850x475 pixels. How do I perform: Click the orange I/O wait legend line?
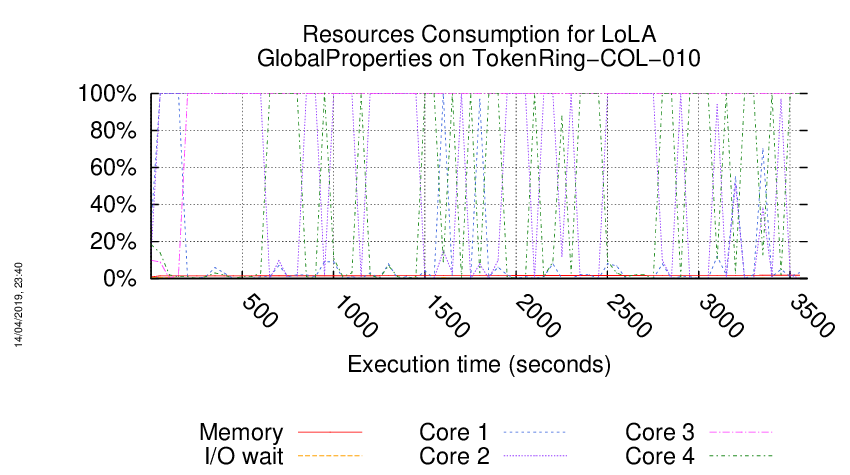coord(330,456)
